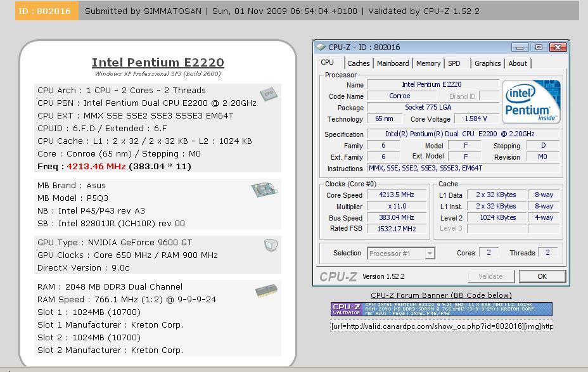Switch to the CPU tab
Image resolution: width=588 pixels, height=372 pixels.
(328, 63)
